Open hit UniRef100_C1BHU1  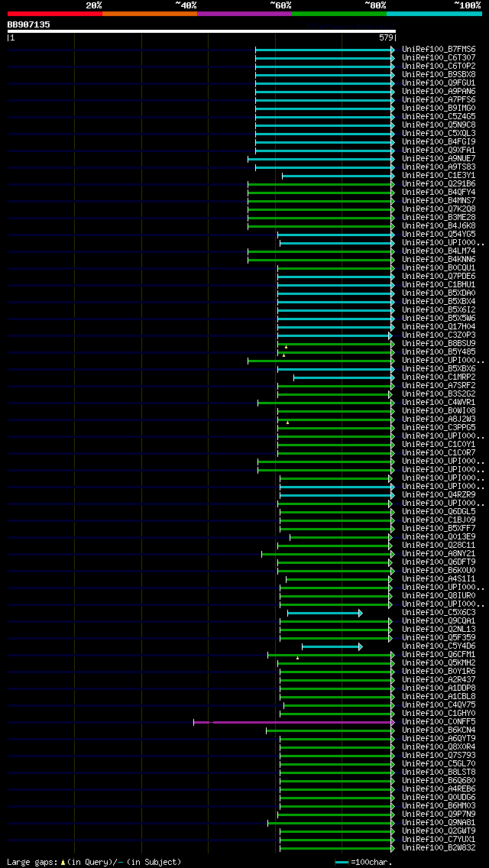coord(439,284)
